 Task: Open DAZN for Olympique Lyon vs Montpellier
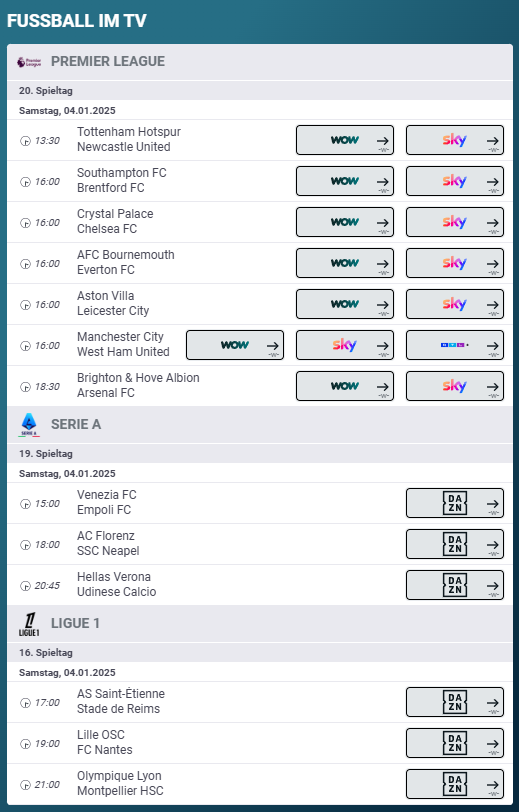click(x=455, y=784)
